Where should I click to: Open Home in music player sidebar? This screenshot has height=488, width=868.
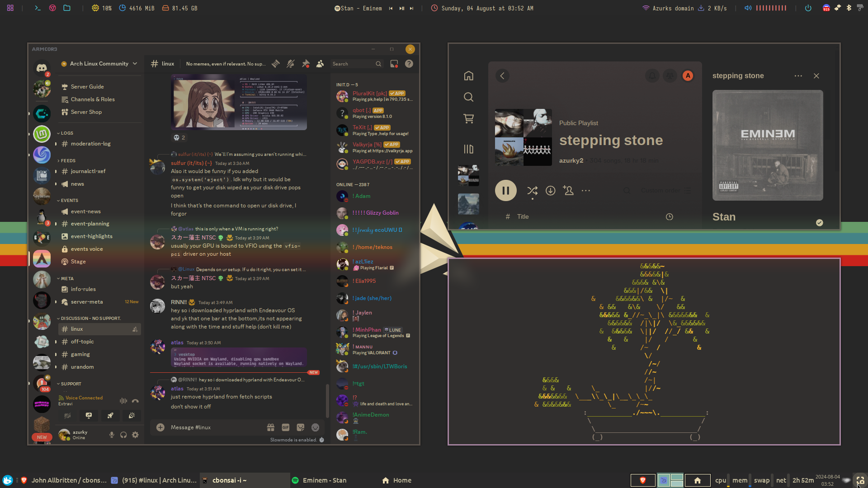coord(469,76)
